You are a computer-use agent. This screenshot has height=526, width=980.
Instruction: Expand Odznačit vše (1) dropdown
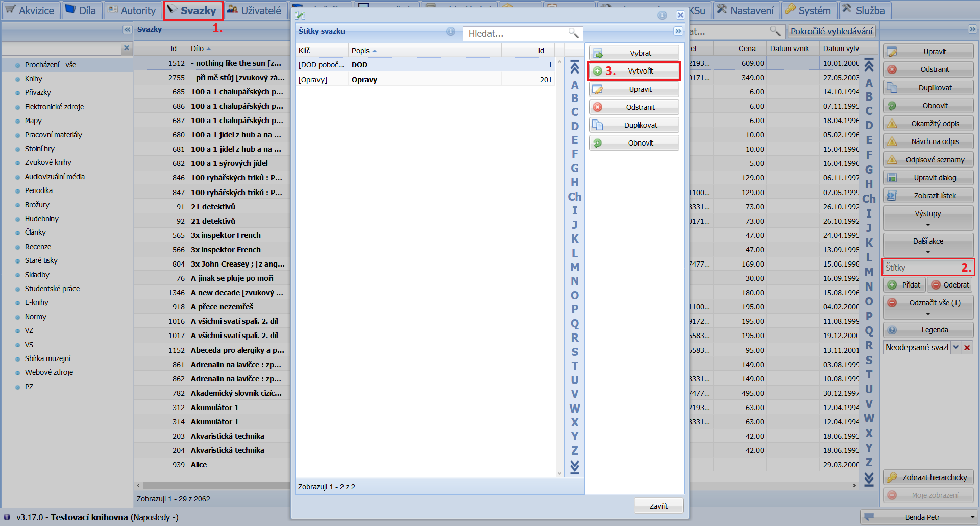pyautogui.click(x=928, y=307)
